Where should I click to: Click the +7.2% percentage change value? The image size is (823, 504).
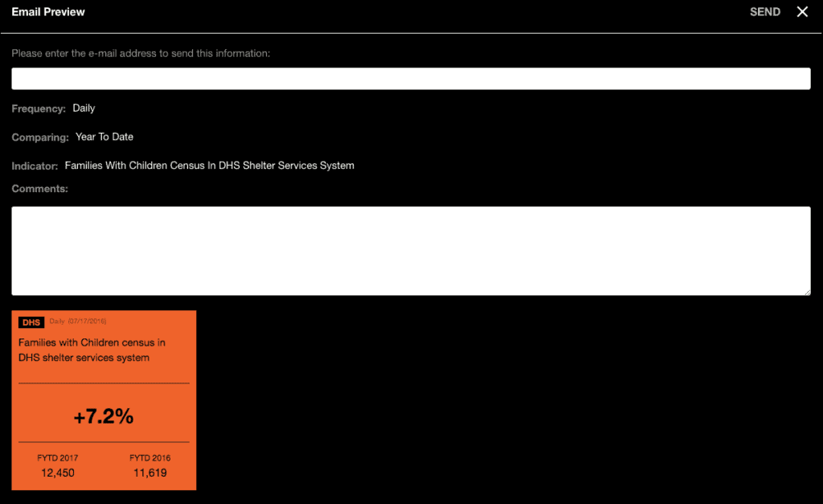tap(103, 417)
